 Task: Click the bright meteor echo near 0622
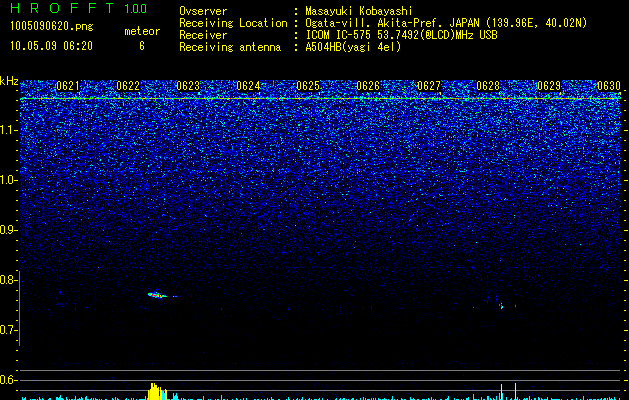coord(157,295)
